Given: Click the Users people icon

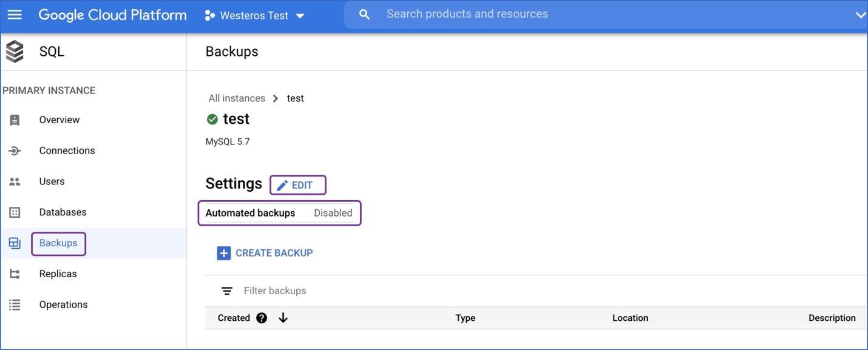Looking at the screenshot, I should tap(15, 181).
